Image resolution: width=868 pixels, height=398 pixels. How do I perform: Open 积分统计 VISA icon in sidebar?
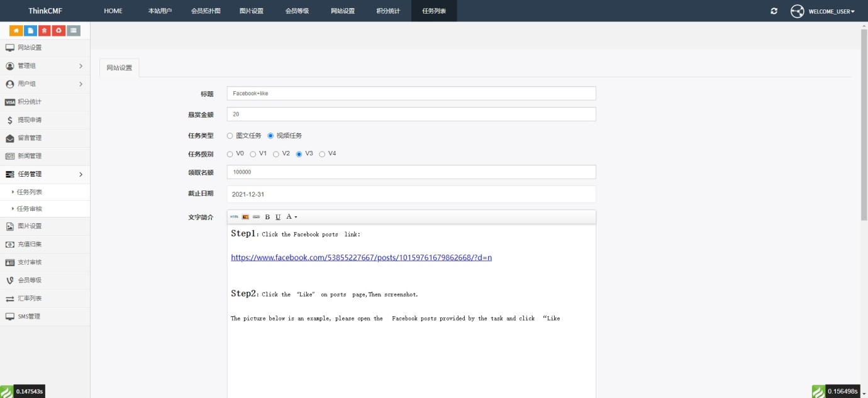[x=9, y=102]
